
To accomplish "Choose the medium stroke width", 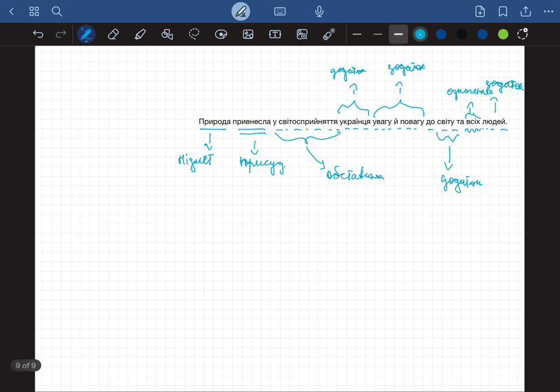I will (377, 34).
